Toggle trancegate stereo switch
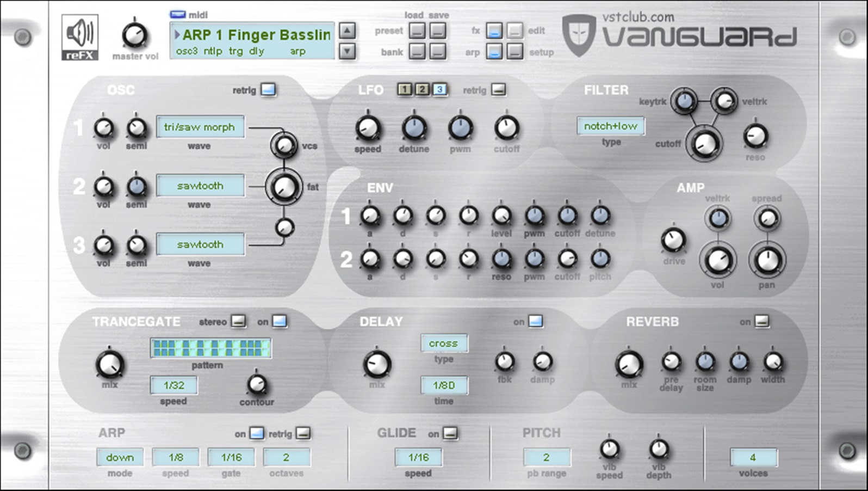 click(x=238, y=321)
